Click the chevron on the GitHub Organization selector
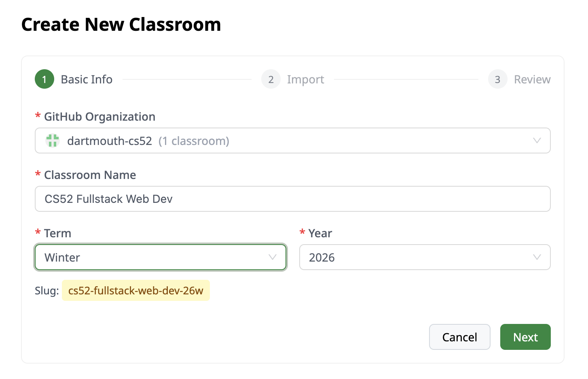 pos(537,141)
